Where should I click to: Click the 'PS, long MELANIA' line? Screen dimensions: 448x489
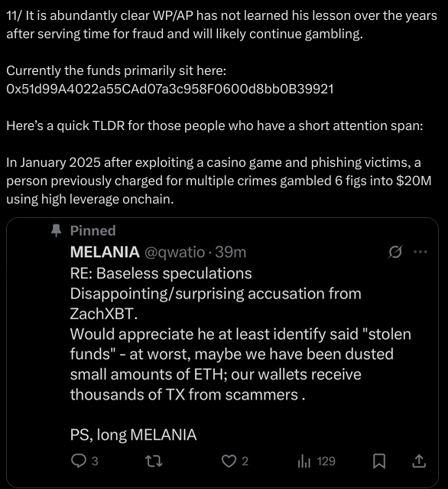point(133,435)
